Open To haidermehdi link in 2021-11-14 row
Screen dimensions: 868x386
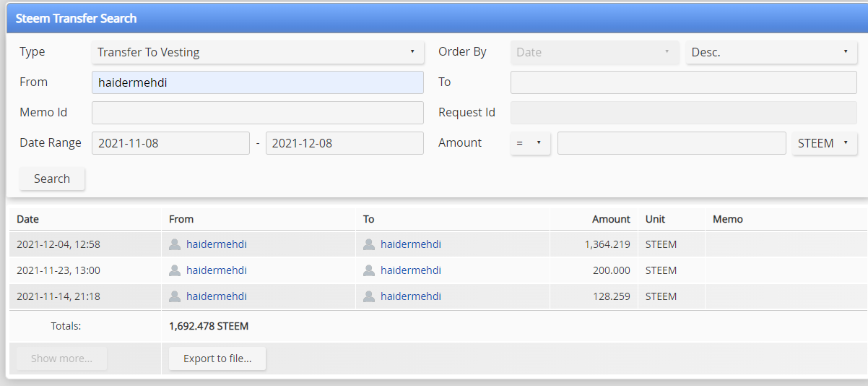[x=411, y=296]
